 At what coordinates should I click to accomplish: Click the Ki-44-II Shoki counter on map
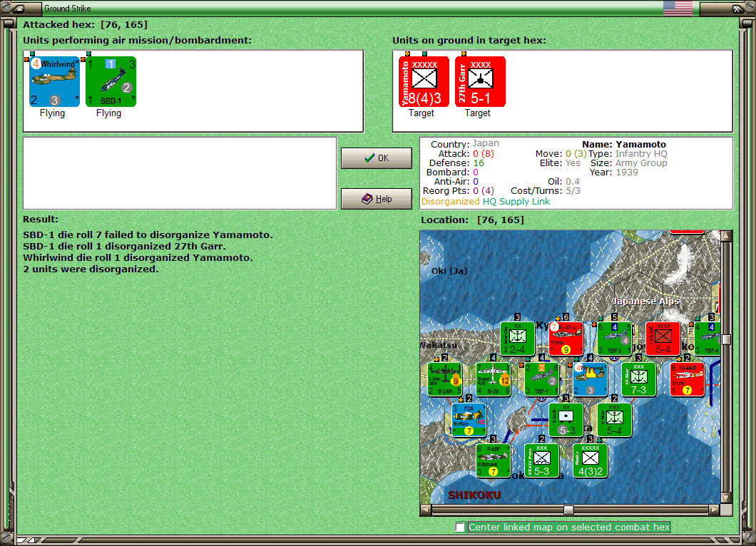(687, 379)
